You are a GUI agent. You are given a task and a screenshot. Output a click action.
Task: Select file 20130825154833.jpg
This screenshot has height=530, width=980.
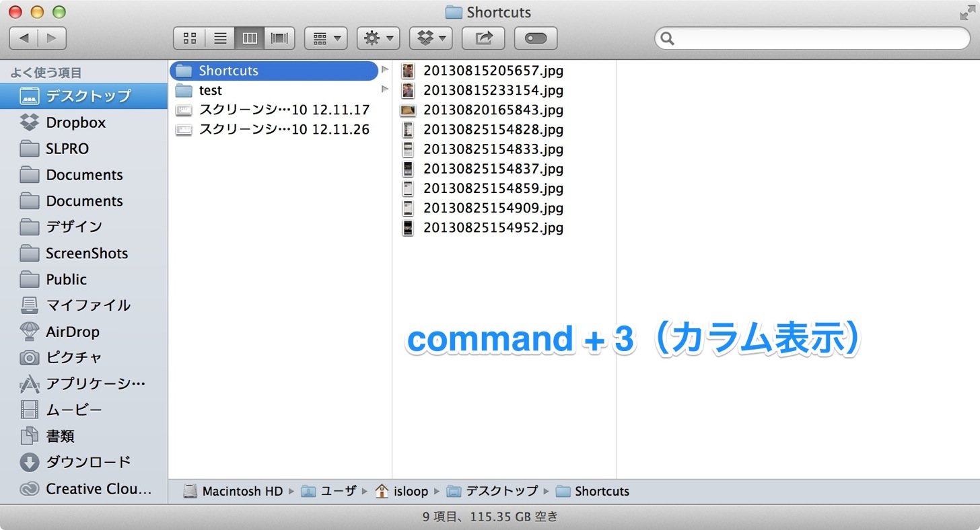tap(483, 149)
